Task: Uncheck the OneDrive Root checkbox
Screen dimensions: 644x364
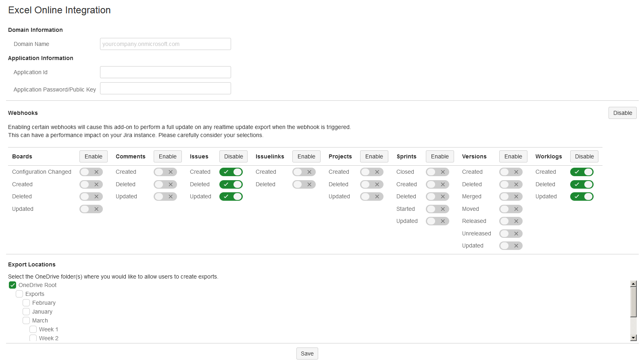Action: coord(13,285)
